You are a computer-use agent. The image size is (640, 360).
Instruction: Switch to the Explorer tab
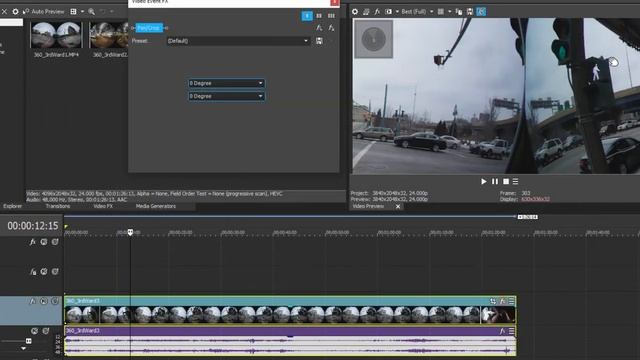pyautogui.click(x=13, y=206)
